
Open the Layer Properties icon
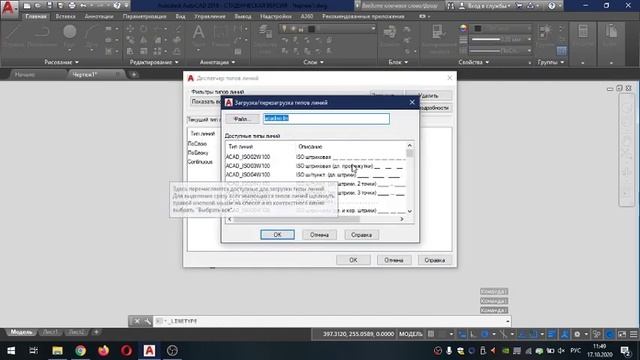(x=265, y=32)
